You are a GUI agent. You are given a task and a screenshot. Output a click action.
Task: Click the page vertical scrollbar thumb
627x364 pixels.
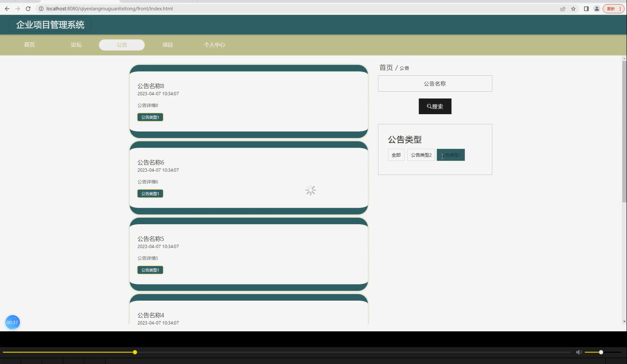click(624, 132)
